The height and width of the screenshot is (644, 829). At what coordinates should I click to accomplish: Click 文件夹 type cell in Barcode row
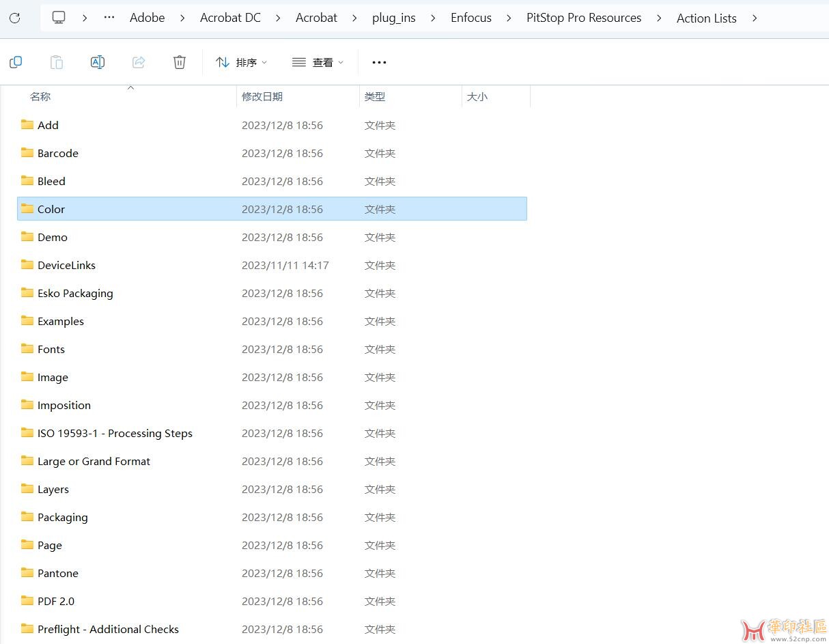pyautogui.click(x=380, y=153)
